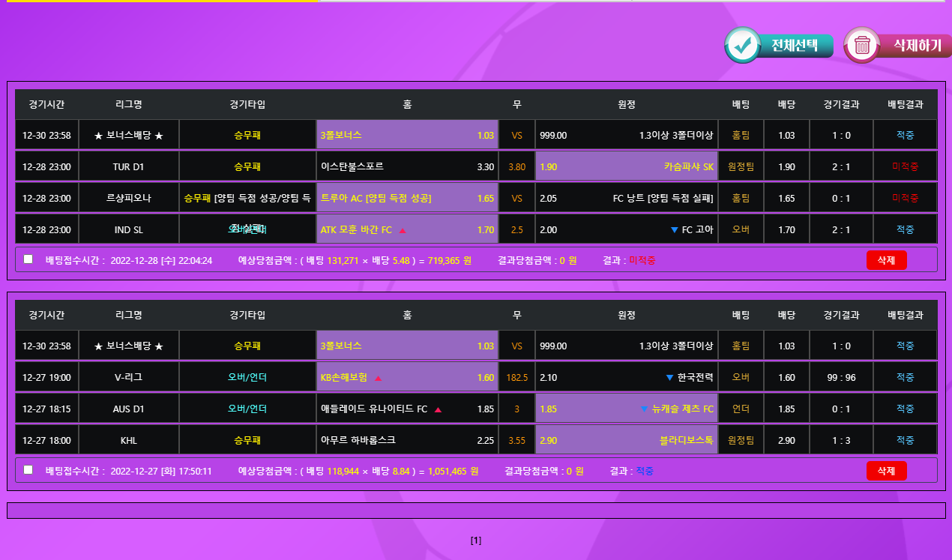Click the 트루아 AC 양팀 득점 성공 cell
The height and width of the screenshot is (560, 952).
(407, 199)
